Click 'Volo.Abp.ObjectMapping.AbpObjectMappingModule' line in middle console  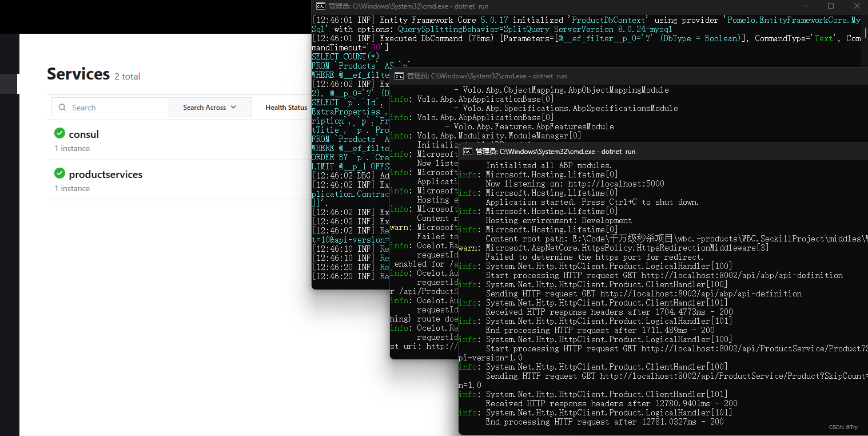click(x=561, y=90)
